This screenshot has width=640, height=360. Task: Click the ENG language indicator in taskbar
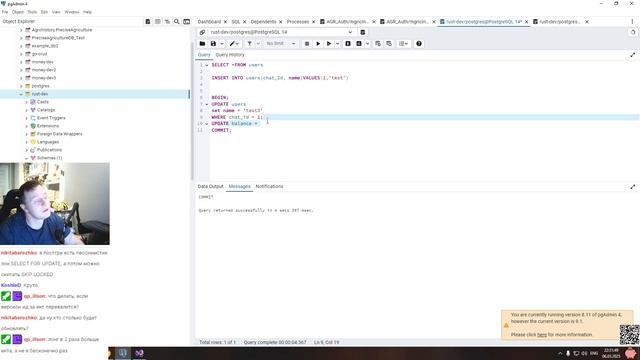(x=594, y=353)
